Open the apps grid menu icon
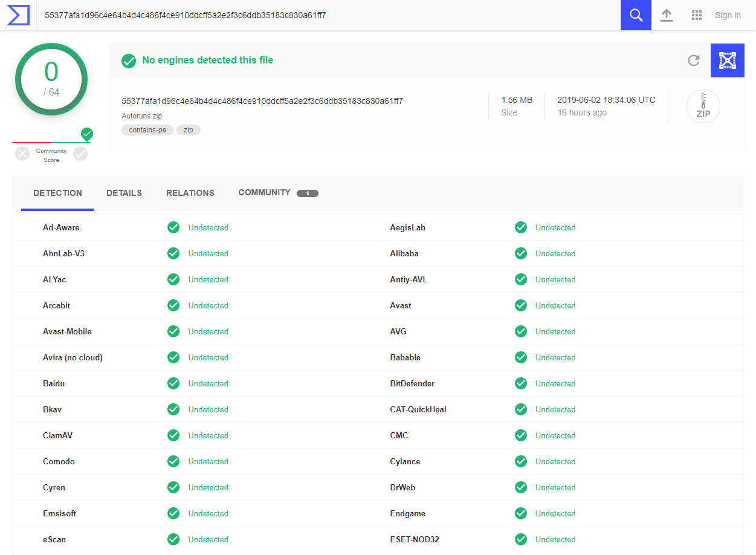 (697, 15)
